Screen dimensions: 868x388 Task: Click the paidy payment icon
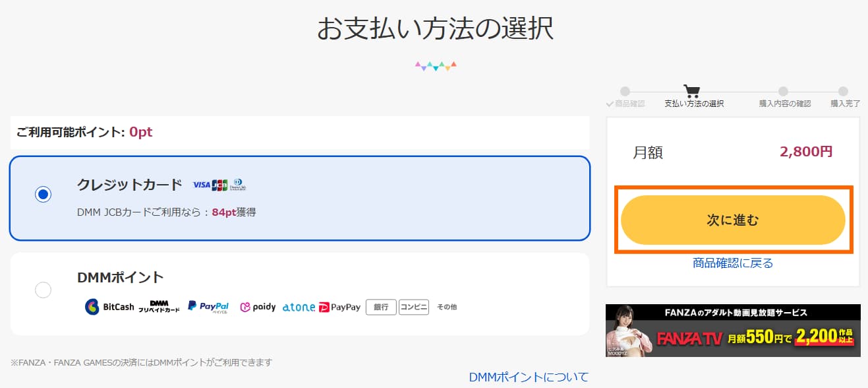point(257,307)
